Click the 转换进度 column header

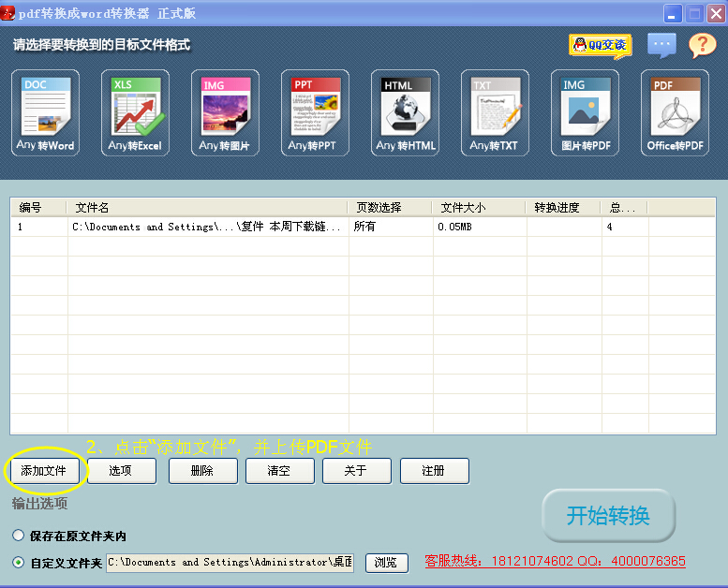coord(564,208)
